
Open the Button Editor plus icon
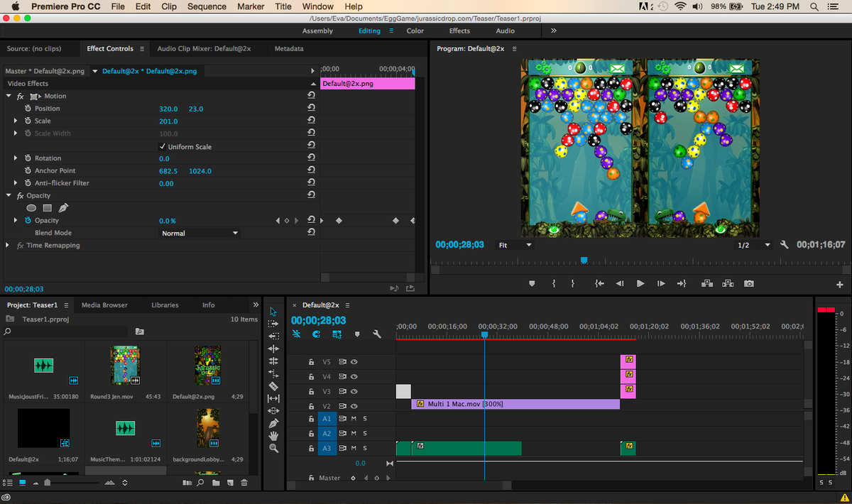tap(840, 284)
